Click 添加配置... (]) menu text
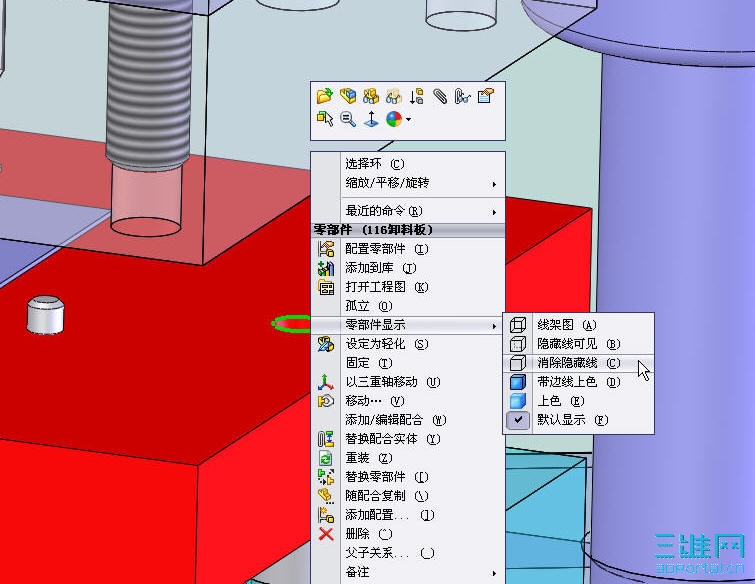The height and width of the screenshot is (584, 755). (390, 515)
